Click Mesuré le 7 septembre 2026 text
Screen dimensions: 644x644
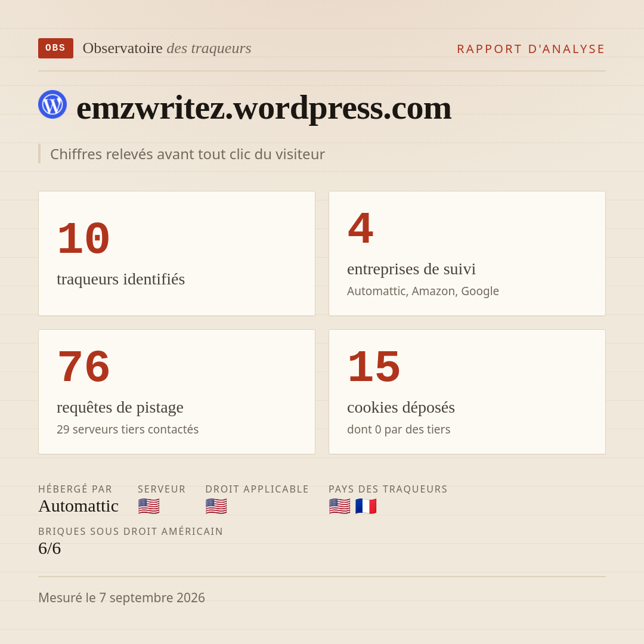click(x=122, y=597)
